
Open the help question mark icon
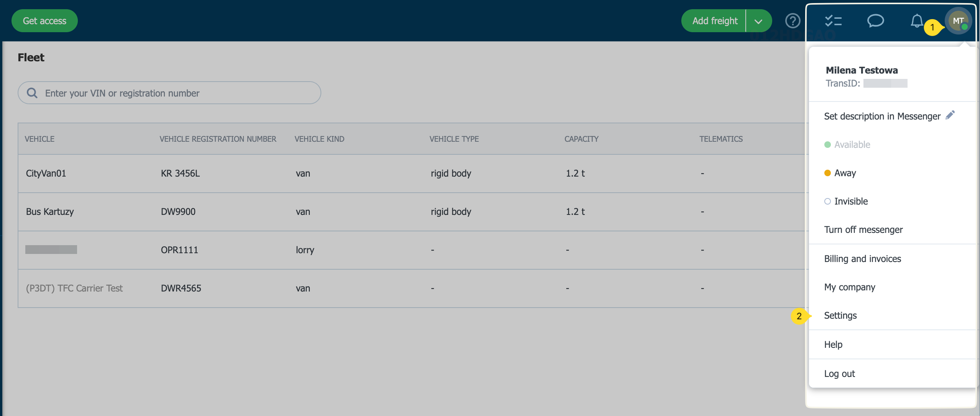793,21
